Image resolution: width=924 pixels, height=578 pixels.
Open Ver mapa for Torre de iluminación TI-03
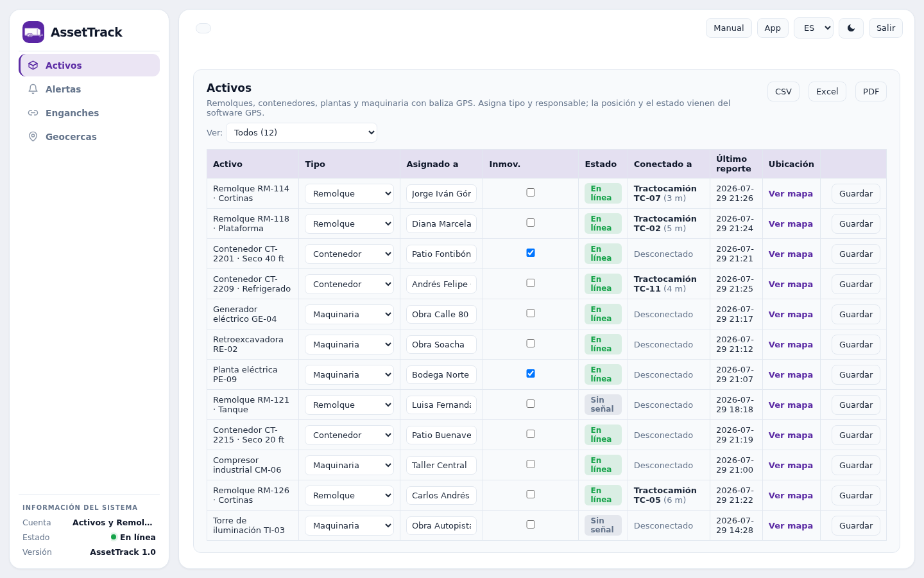(x=791, y=526)
